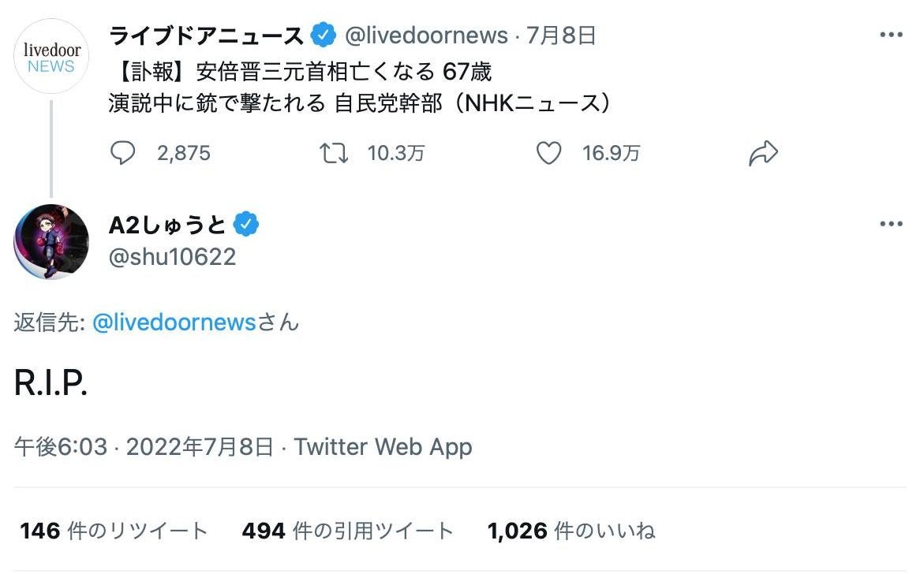Open A2しゅうと's profile picture
924x574 pixels.
point(51,242)
